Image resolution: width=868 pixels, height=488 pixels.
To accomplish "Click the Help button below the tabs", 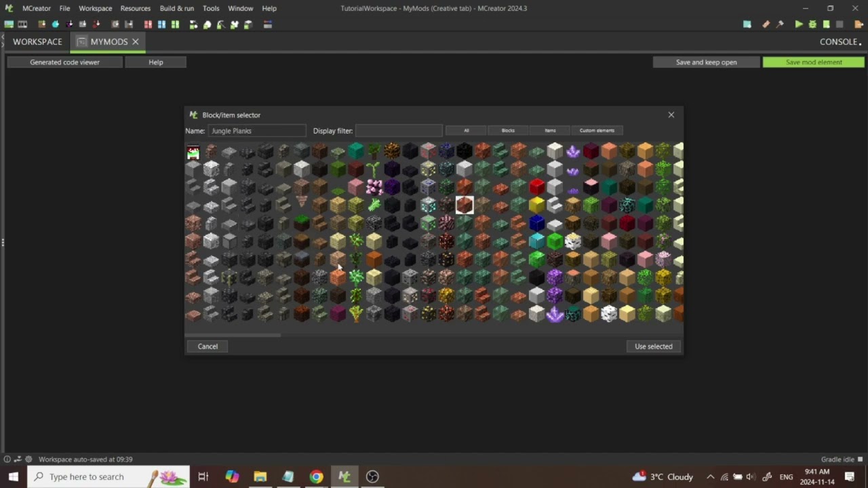I will tap(155, 62).
